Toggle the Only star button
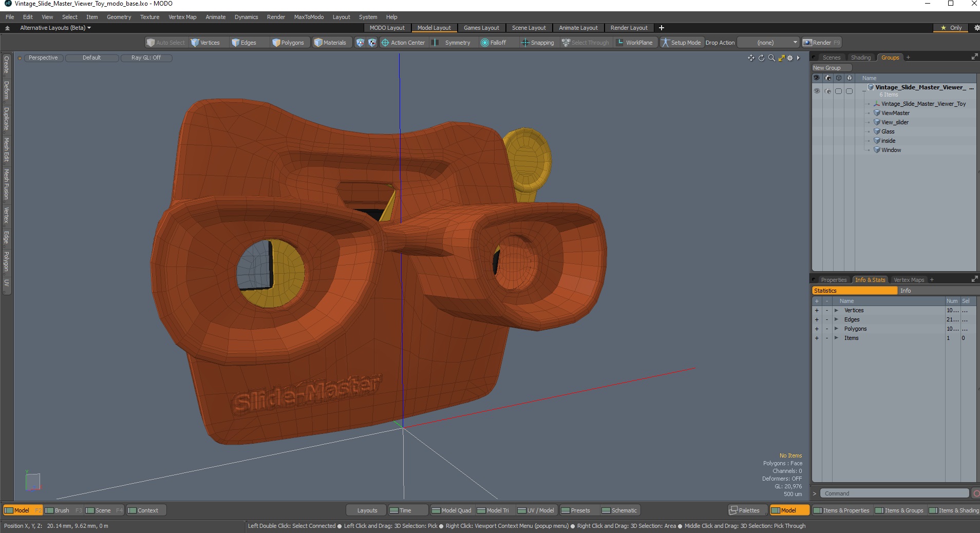 (x=951, y=28)
